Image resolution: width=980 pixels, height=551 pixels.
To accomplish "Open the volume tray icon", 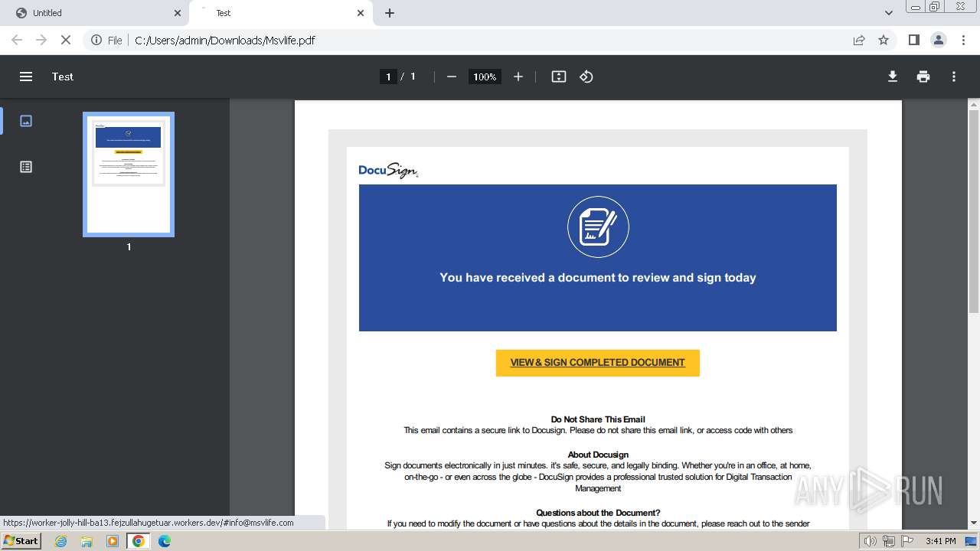I will 870,541.
